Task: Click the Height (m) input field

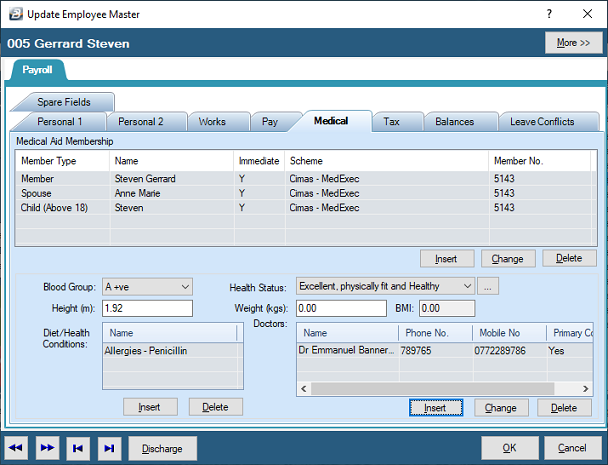Action: [147, 308]
